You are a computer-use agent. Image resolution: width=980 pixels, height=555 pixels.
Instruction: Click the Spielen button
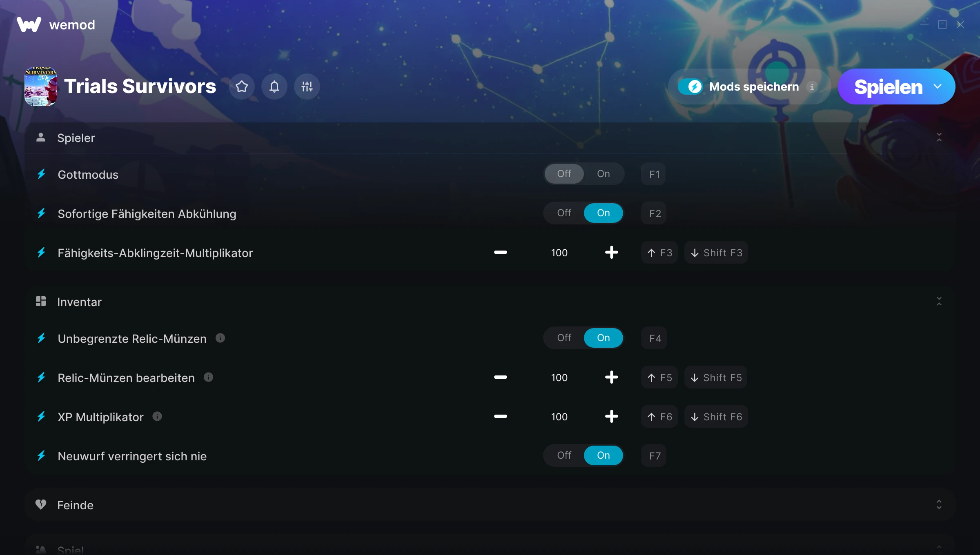[888, 87]
